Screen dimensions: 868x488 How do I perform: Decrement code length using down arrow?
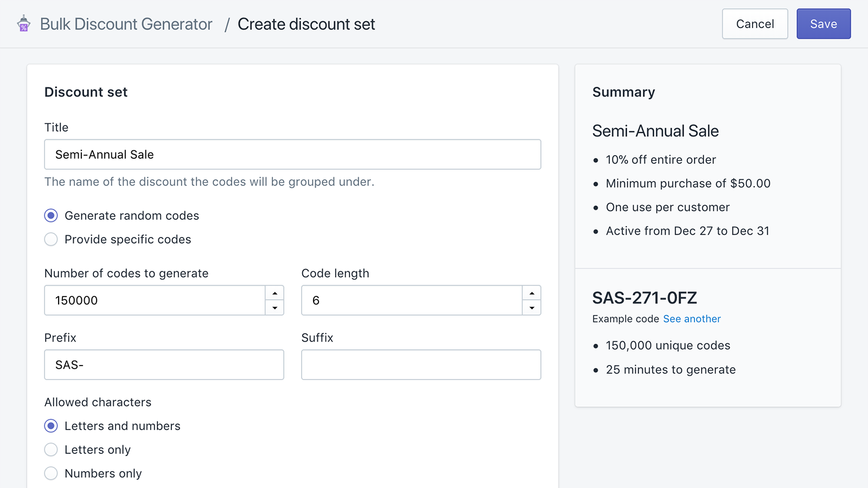pyautogui.click(x=532, y=308)
